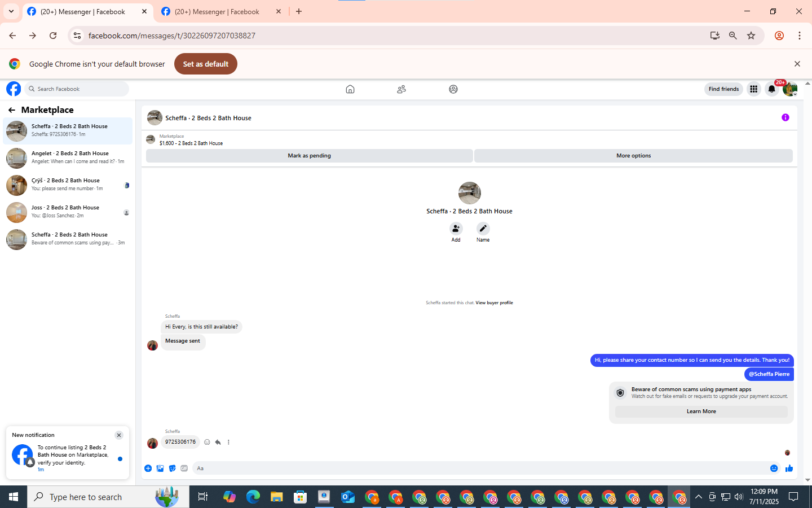Open the notifications bell
This screenshot has height=508, width=812.
[x=772, y=89]
